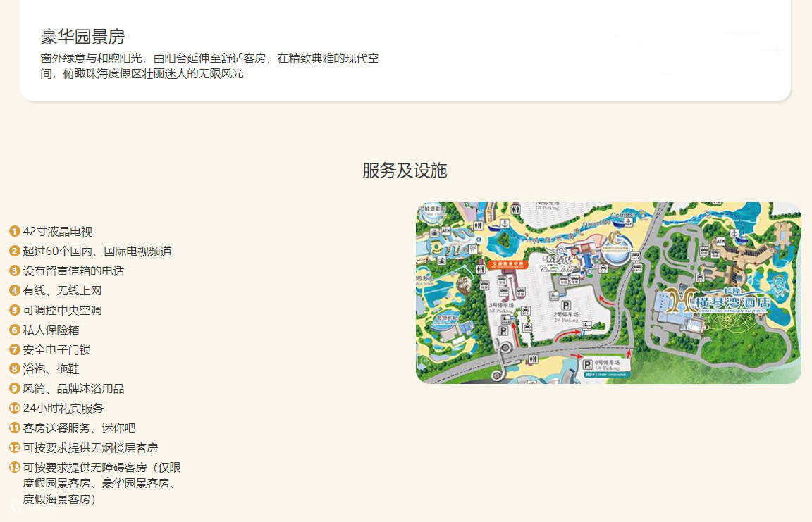
Task: Click the number 10 bullet for 24小时礼宾服务
Action: tap(14, 408)
